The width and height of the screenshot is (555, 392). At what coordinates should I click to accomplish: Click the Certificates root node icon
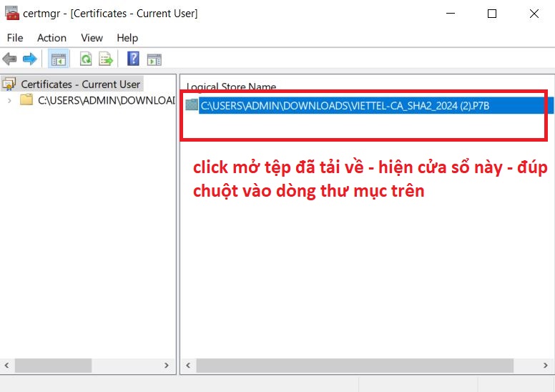9,84
